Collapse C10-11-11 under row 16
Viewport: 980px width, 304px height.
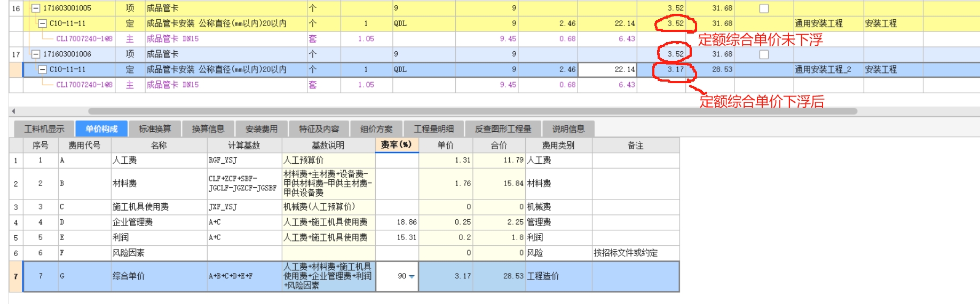42,23
